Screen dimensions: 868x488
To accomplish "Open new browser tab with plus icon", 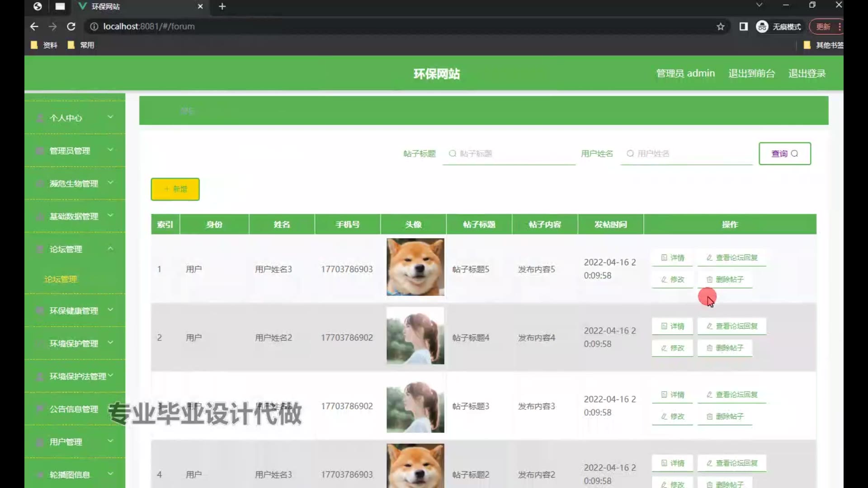I will pyautogui.click(x=222, y=6).
